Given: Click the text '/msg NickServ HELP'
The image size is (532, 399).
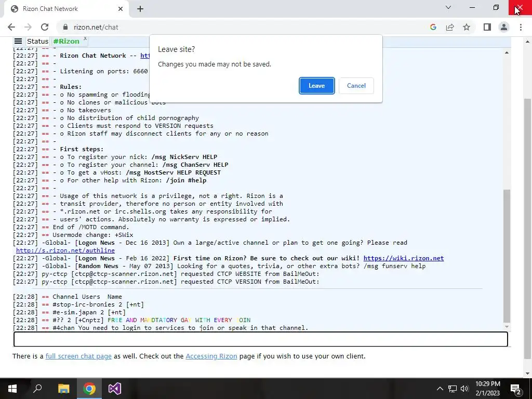Looking at the screenshot, I should 184,157.
